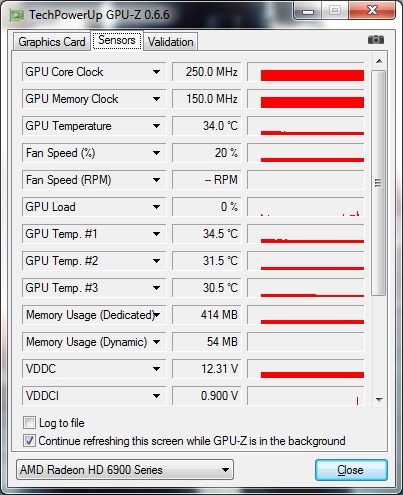Switch to the Graphics Card tab
This screenshot has height=495, width=403.
tap(52, 42)
